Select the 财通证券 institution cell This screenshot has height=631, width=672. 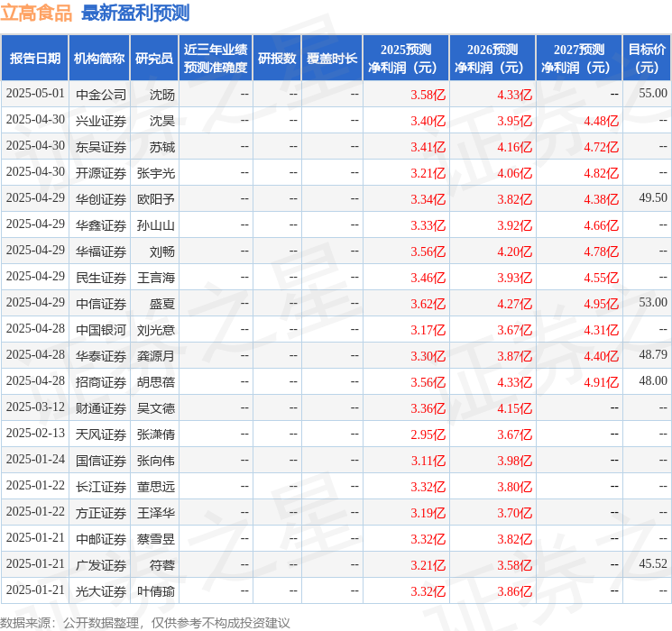(x=101, y=408)
